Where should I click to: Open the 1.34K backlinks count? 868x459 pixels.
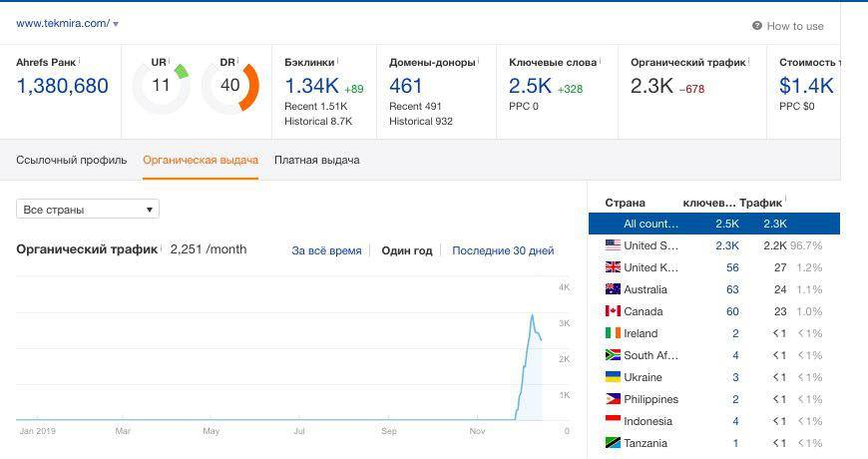point(311,86)
